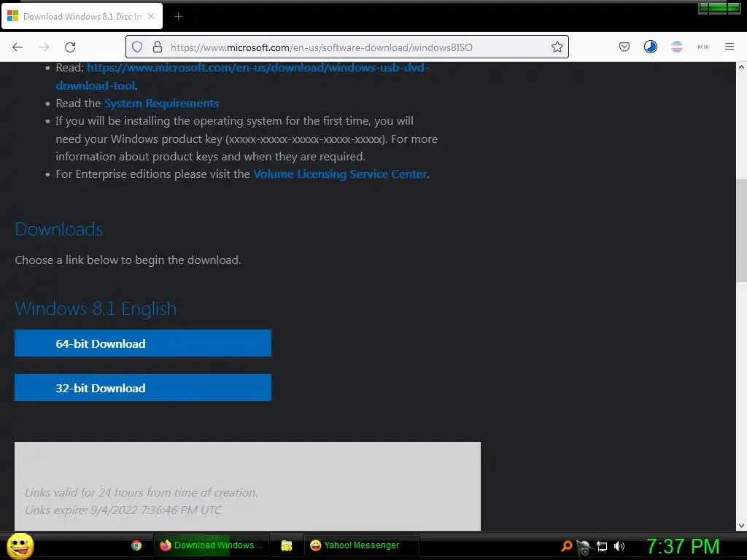The width and height of the screenshot is (747, 560).
Task: Click the 7:37 PM clock
Action: pos(683,546)
